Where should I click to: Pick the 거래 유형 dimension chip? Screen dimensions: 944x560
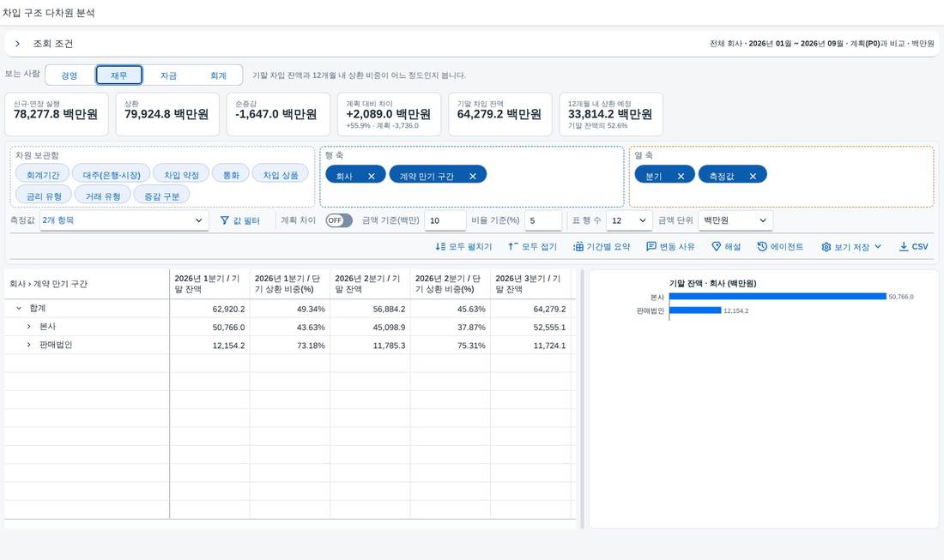click(x=103, y=196)
